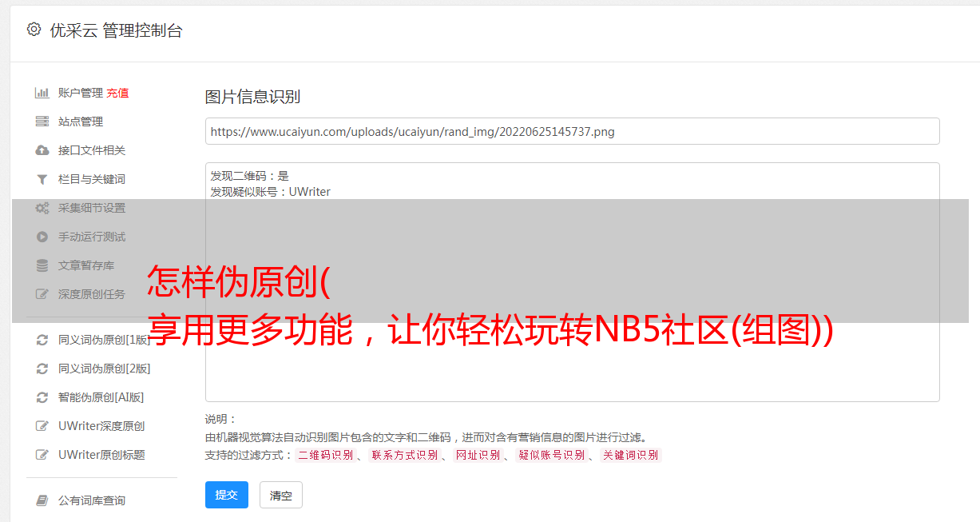980x522 pixels.
Task: Click the image URL input field
Action: [572, 131]
